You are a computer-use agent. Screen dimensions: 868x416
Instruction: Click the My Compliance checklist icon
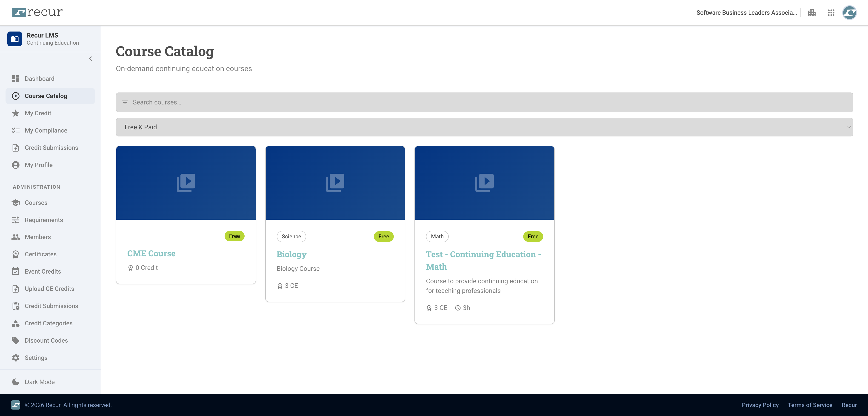pos(15,130)
